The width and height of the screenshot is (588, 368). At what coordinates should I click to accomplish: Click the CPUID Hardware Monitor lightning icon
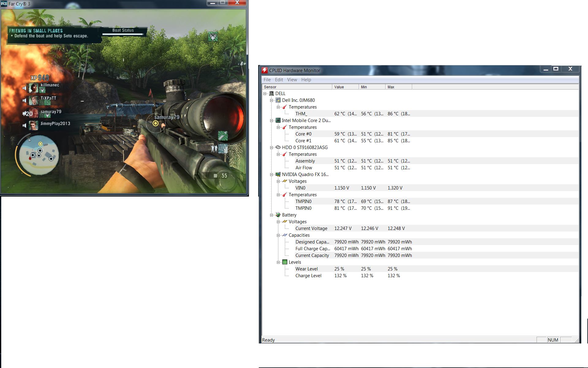pyautogui.click(x=265, y=70)
